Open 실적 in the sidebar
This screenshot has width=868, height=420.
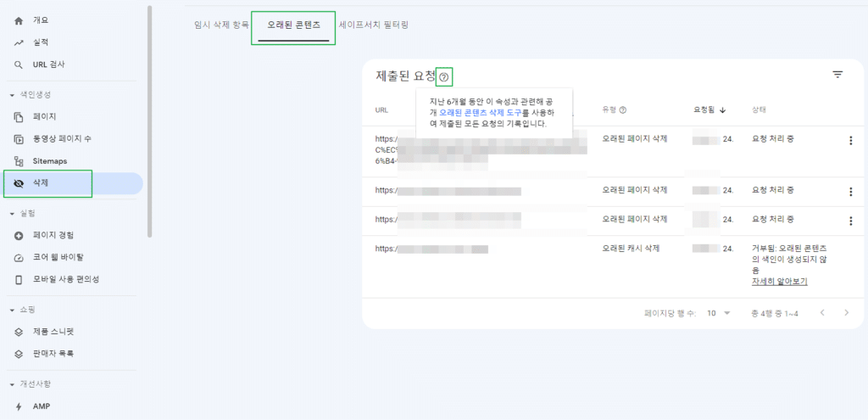(x=41, y=42)
